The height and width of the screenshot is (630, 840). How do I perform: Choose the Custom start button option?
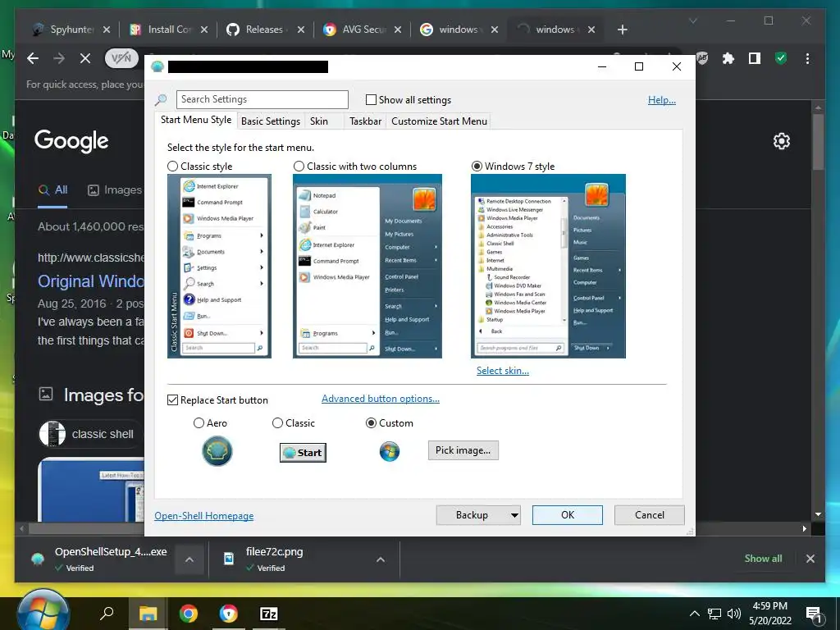[x=371, y=423]
